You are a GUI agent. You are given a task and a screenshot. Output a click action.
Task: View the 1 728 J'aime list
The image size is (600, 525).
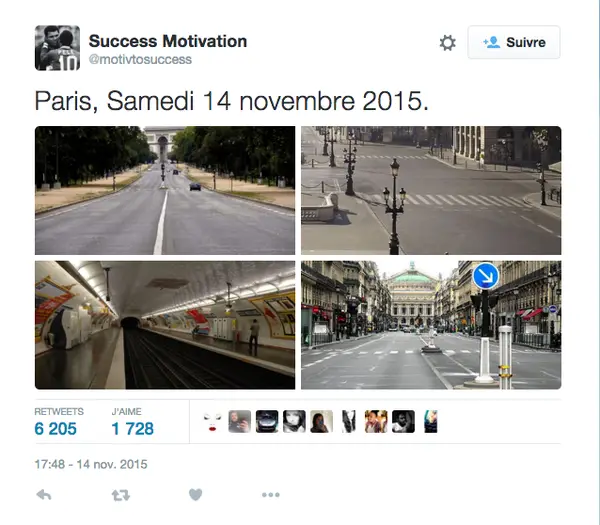pos(132,422)
